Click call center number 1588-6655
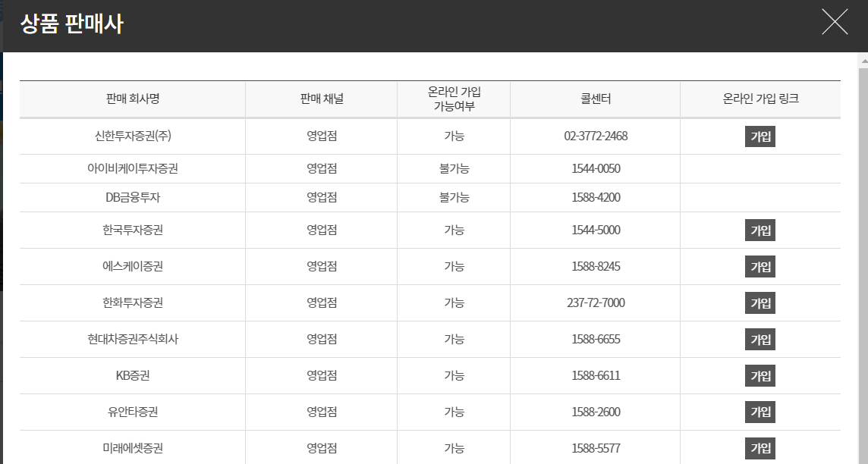Viewport: 868px width, 464px height. click(x=596, y=339)
